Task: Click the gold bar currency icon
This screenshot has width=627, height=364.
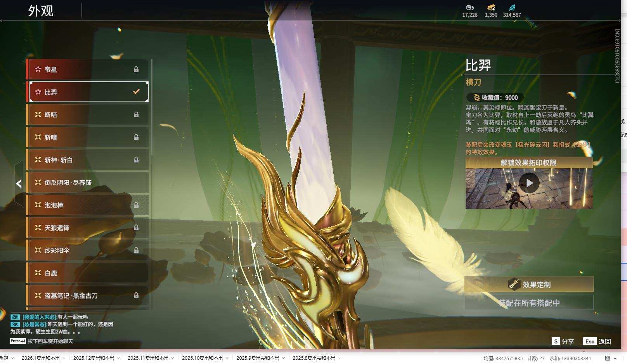Action: (x=491, y=7)
